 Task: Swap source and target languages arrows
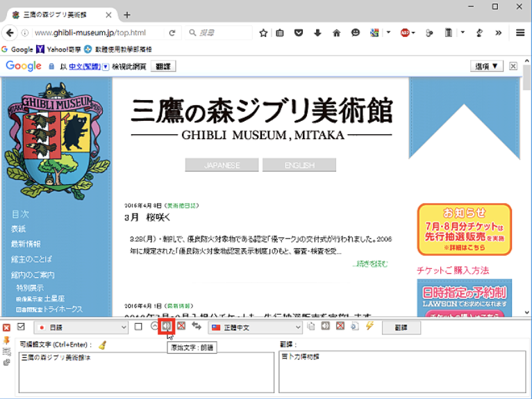click(196, 326)
